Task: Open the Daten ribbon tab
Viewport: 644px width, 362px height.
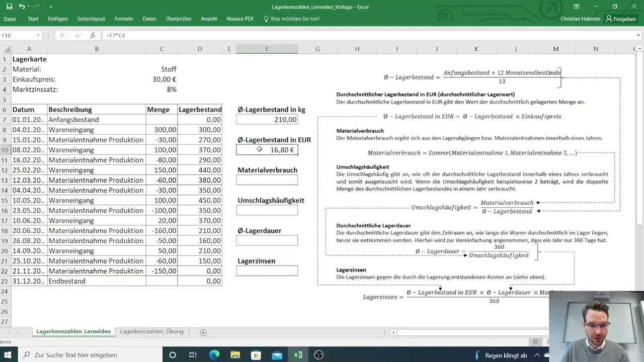Action: [x=149, y=19]
